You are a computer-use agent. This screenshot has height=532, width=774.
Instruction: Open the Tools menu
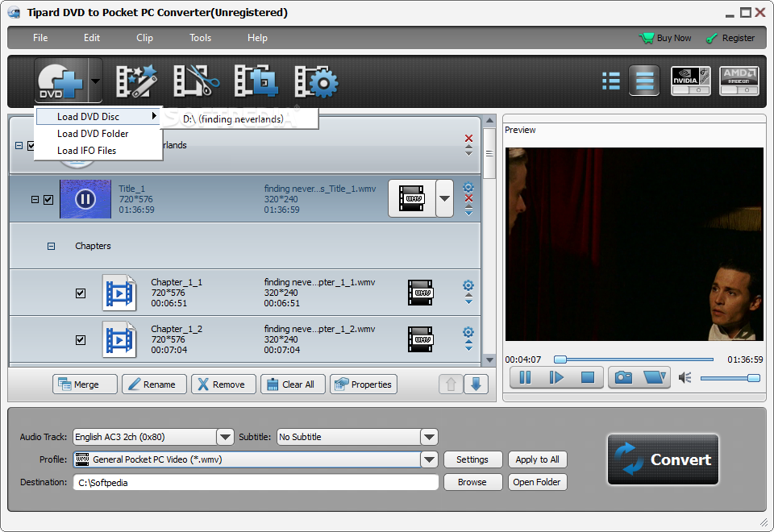(x=201, y=38)
